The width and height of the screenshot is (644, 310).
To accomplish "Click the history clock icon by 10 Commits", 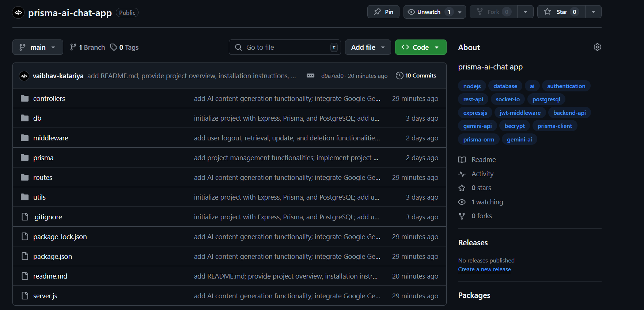I will pyautogui.click(x=399, y=76).
